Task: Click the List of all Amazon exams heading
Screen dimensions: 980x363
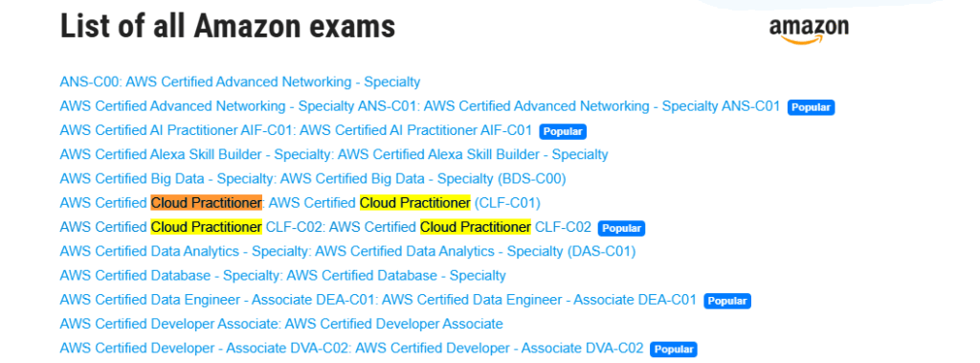Action: coord(228,26)
